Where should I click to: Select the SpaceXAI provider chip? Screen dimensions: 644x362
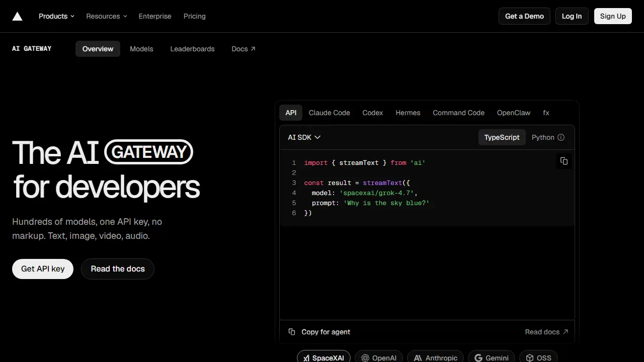pos(324,357)
